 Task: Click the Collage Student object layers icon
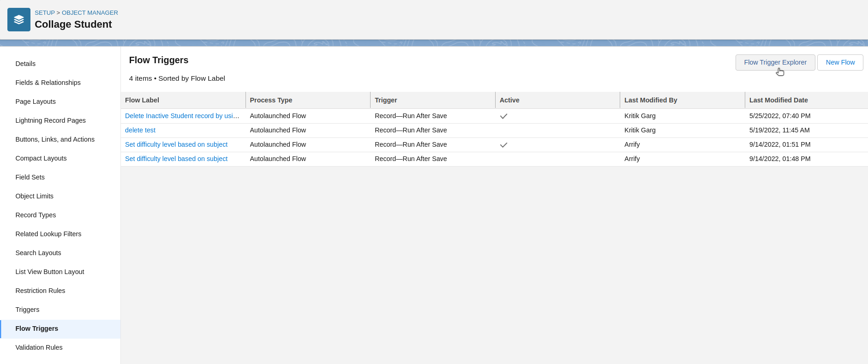[x=19, y=20]
